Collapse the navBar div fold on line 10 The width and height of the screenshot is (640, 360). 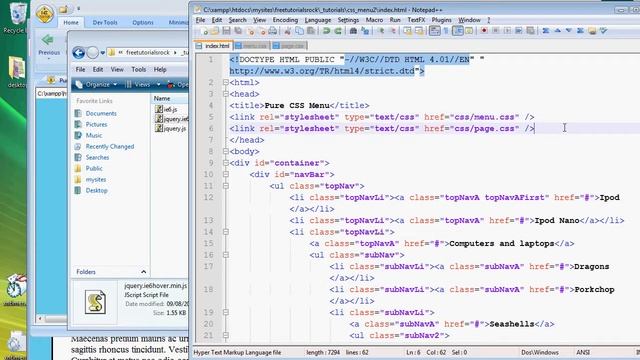tap(225, 174)
